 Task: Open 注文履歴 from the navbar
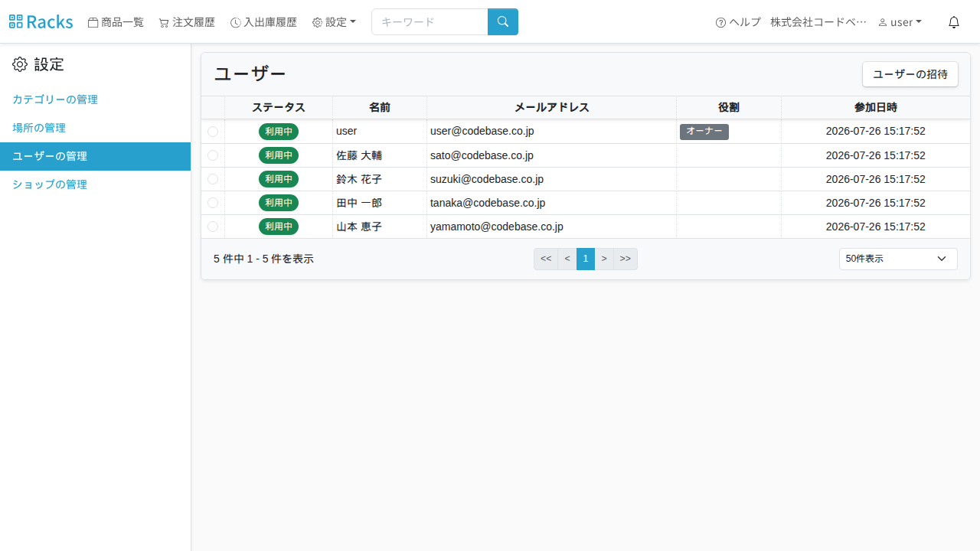186,22
